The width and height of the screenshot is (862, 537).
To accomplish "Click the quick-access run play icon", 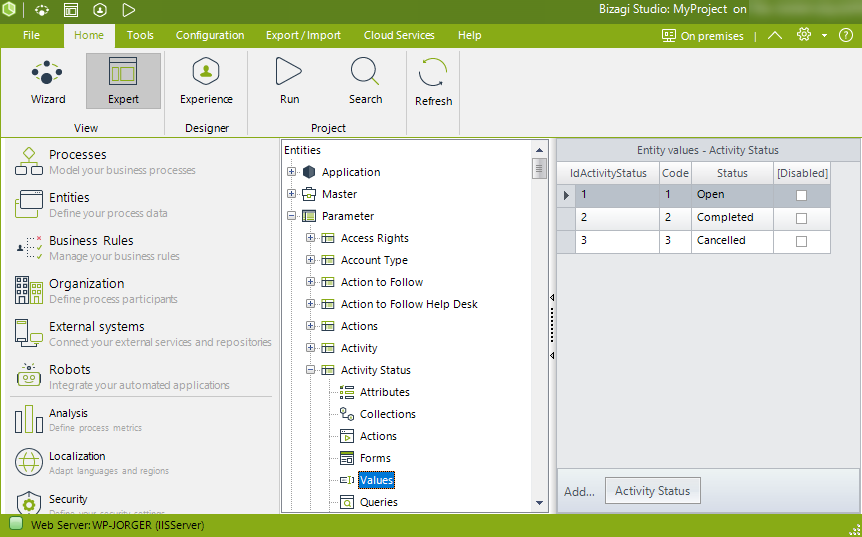I will pos(128,10).
